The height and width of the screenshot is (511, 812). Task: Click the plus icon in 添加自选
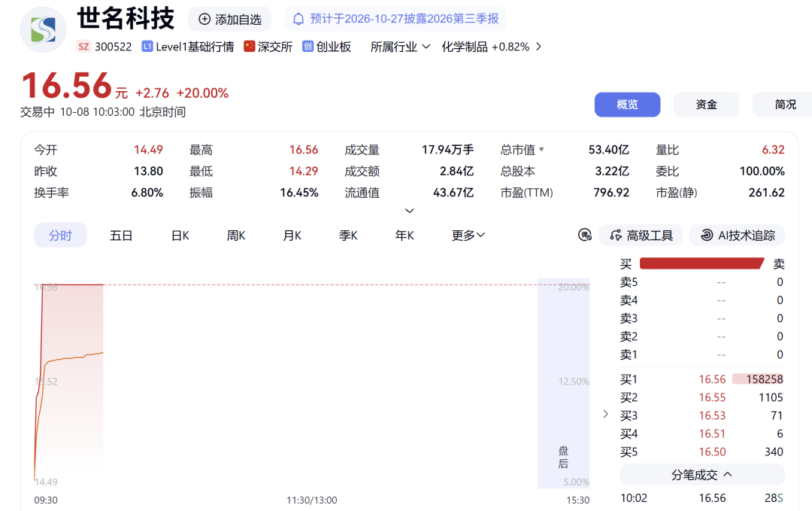pos(205,19)
